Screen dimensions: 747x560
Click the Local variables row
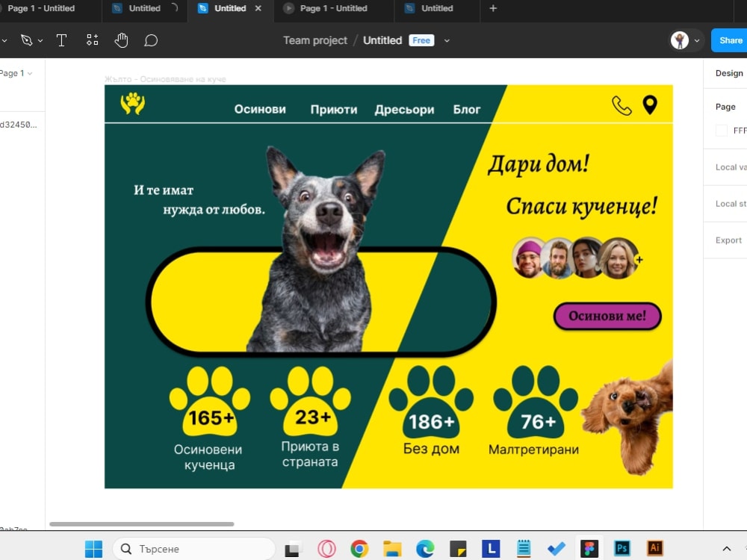[x=725, y=167]
